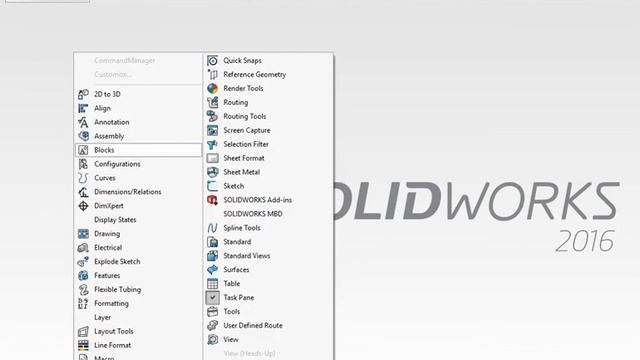Toggle the Routing toolbar entry
This screenshot has height=360, width=640.
coord(236,102)
